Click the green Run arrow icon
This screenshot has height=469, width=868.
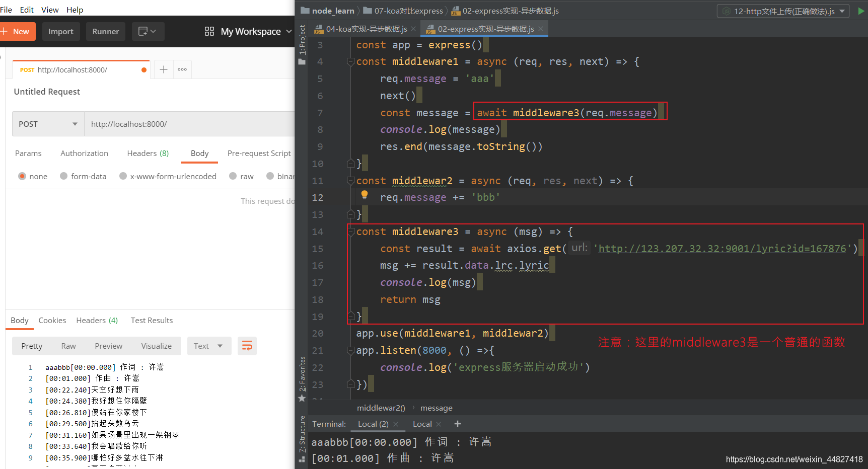[861, 11]
